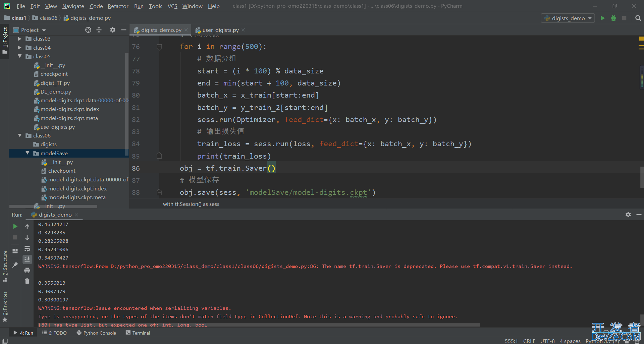Collapse all project tree nodes icon
This screenshot has width=644, height=344.
click(x=99, y=30)
